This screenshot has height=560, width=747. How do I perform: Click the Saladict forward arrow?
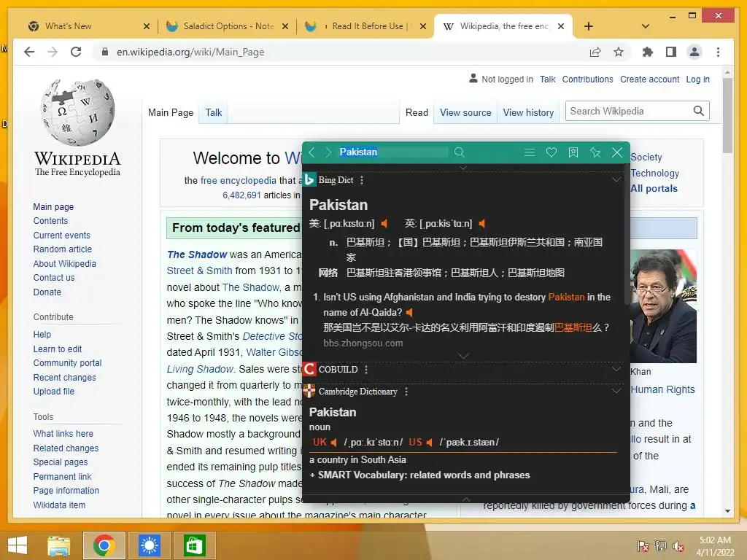(x=328, y=152)
